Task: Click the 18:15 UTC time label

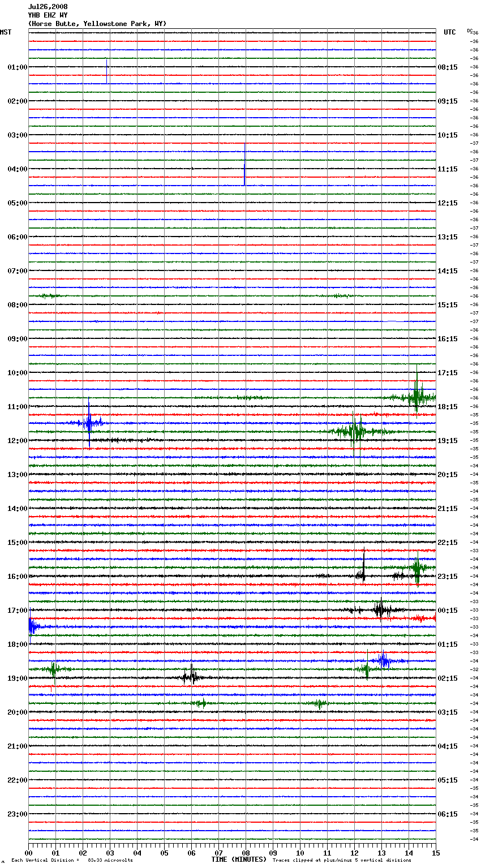Action: coord(448,407)
